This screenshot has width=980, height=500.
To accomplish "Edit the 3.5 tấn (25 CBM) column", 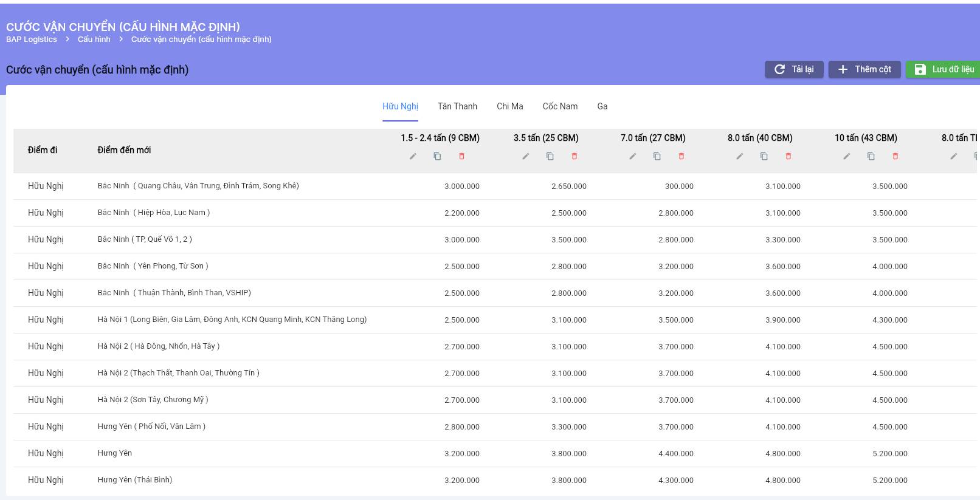I will (x=526, y=156).
